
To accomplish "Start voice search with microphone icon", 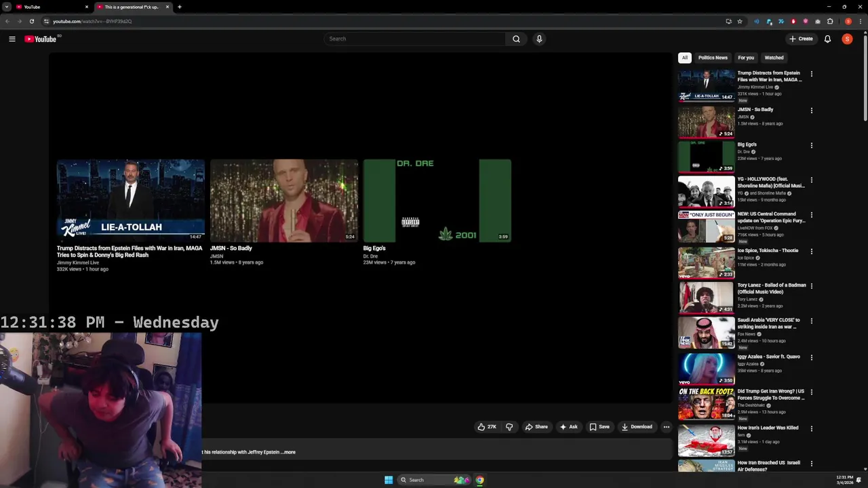I will coord(539,39).
